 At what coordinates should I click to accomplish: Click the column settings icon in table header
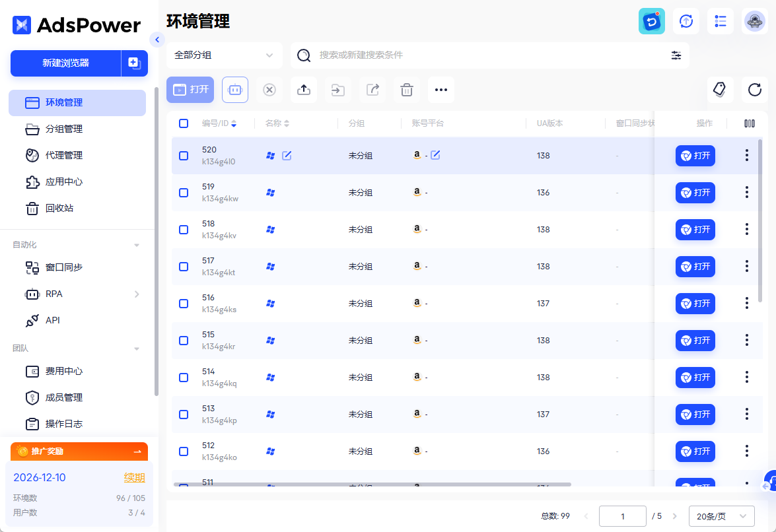point(750,123)
